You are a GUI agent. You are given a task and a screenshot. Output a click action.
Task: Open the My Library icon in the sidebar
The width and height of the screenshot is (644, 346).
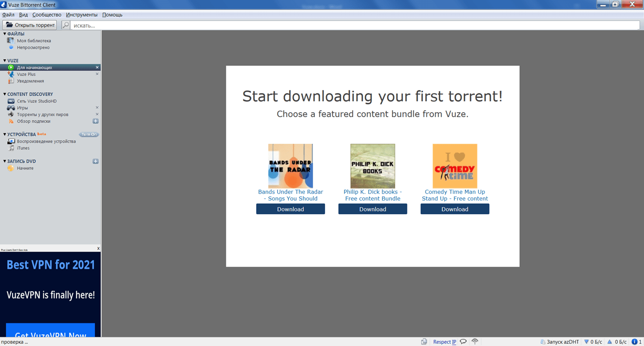[11, 41]
